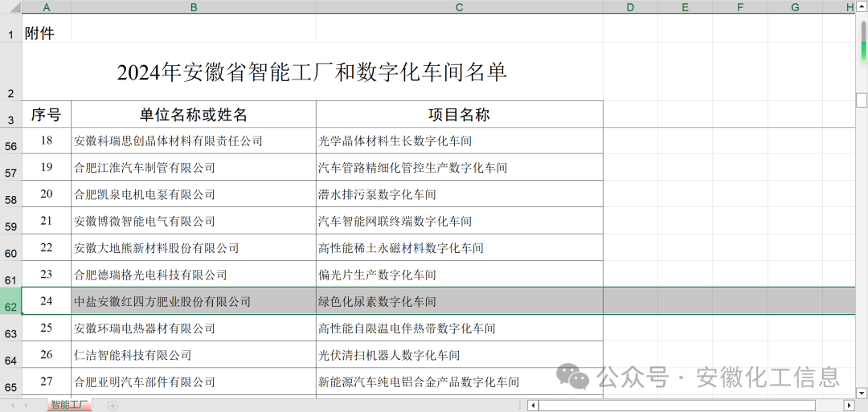868x412 pixels.
Task: Click vertical scrollbar down arrow
Action: [862, 393]
